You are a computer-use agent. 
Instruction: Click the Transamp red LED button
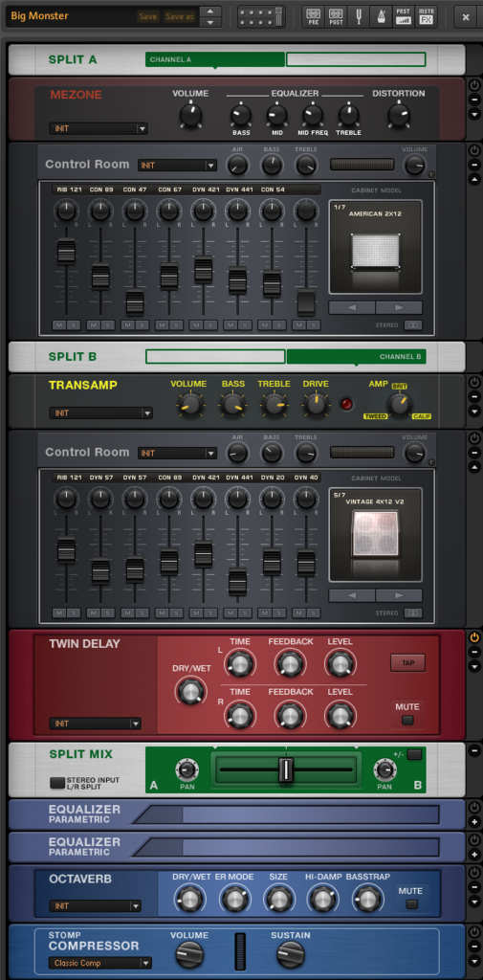pos(346,404)
